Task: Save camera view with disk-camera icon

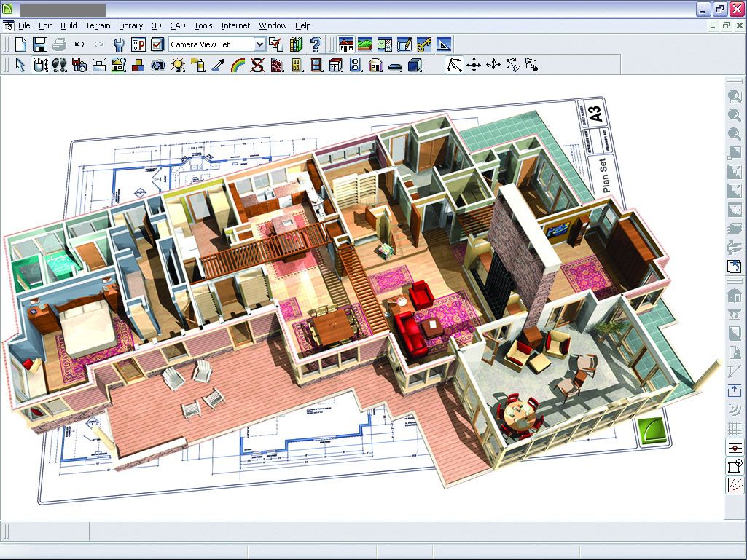Action: 79,65
